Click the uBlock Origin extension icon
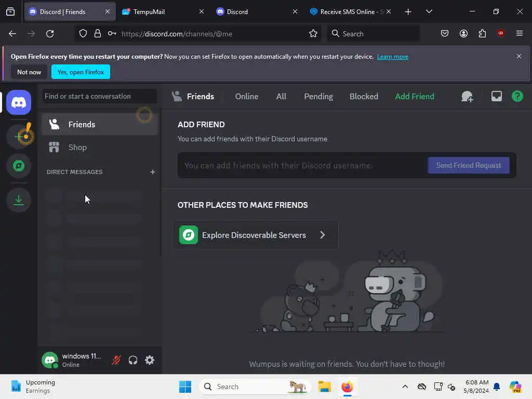532x399 pixels. [x=500, y=33]
